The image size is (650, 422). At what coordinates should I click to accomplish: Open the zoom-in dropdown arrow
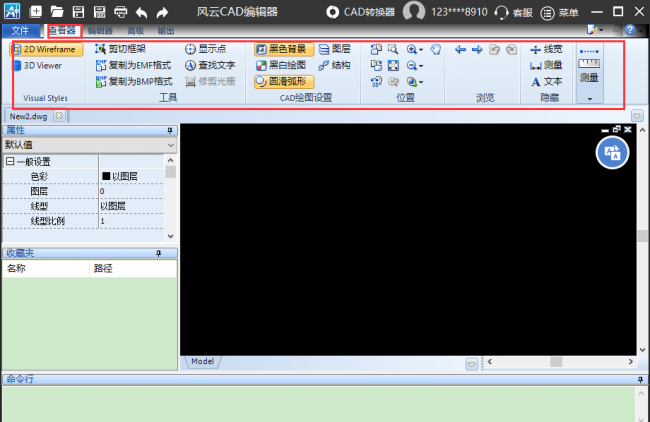click(421, 50)
